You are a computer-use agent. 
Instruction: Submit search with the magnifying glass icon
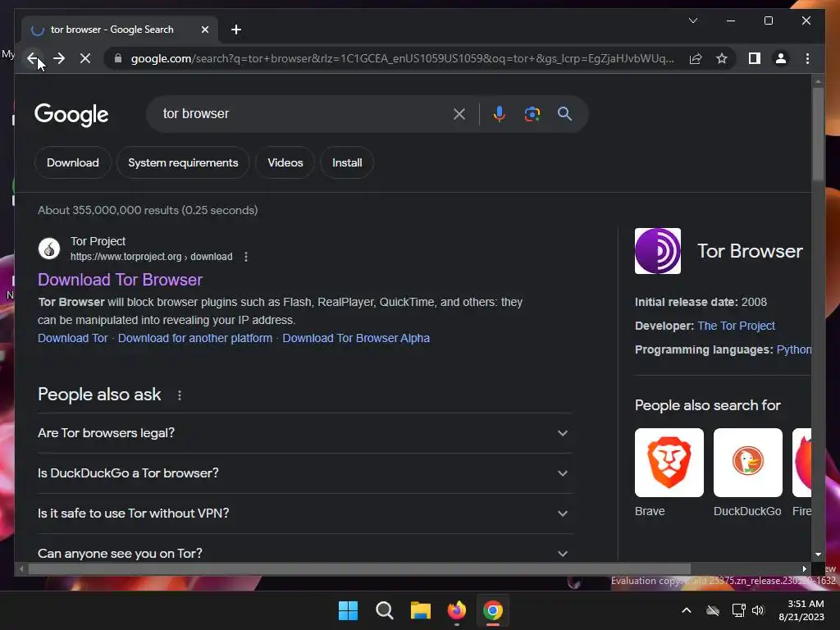[564, 113]
